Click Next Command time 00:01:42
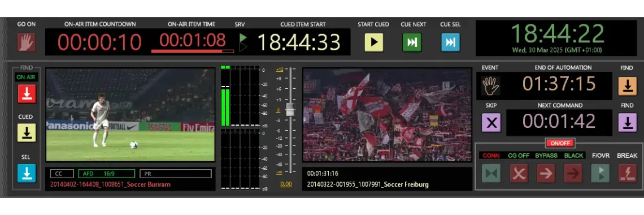The image size is (644, 215). point(559,121)
